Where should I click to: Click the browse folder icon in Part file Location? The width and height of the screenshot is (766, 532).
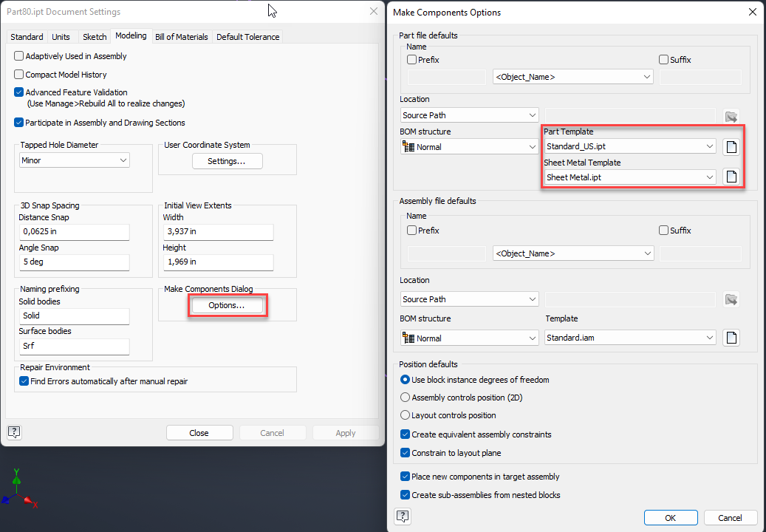731,116
